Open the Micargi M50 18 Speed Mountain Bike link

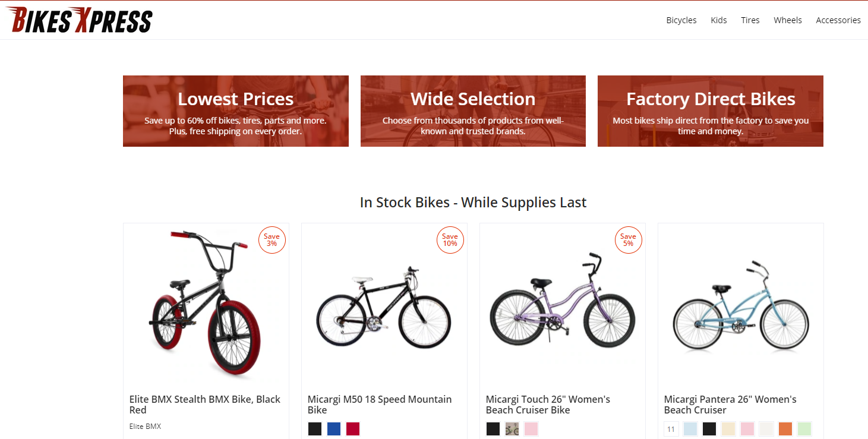coord(380,405)
